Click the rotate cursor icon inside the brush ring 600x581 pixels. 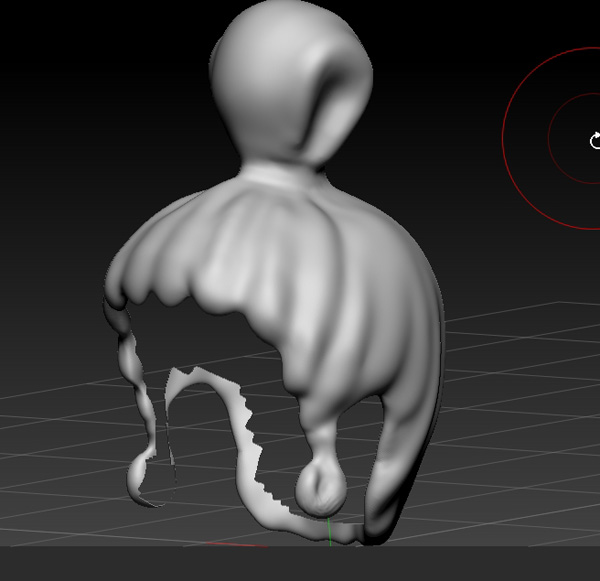[x=595, y=141]
